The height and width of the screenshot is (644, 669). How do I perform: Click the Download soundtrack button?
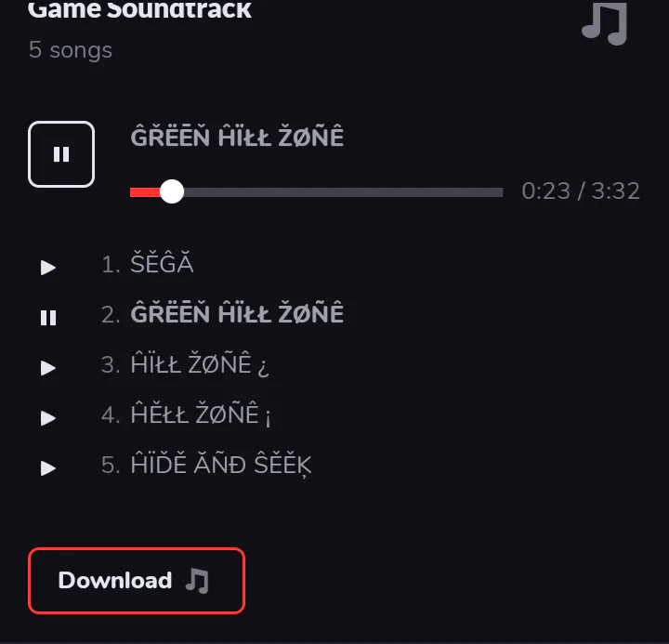click(x=137, y=581)
